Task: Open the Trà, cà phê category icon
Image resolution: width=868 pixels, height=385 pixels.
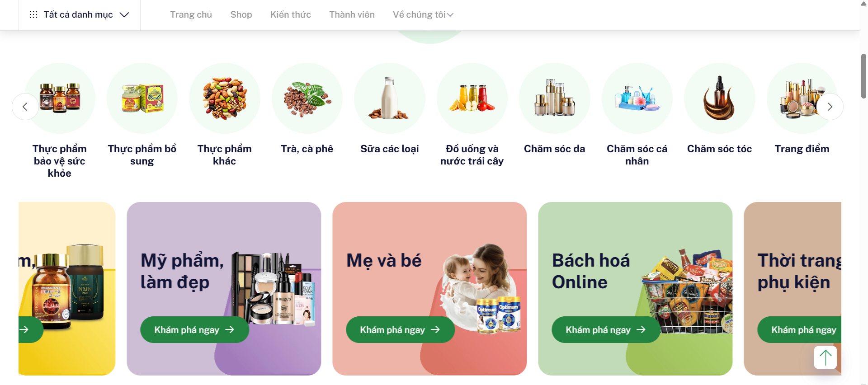Action: [x=307, y=98]
